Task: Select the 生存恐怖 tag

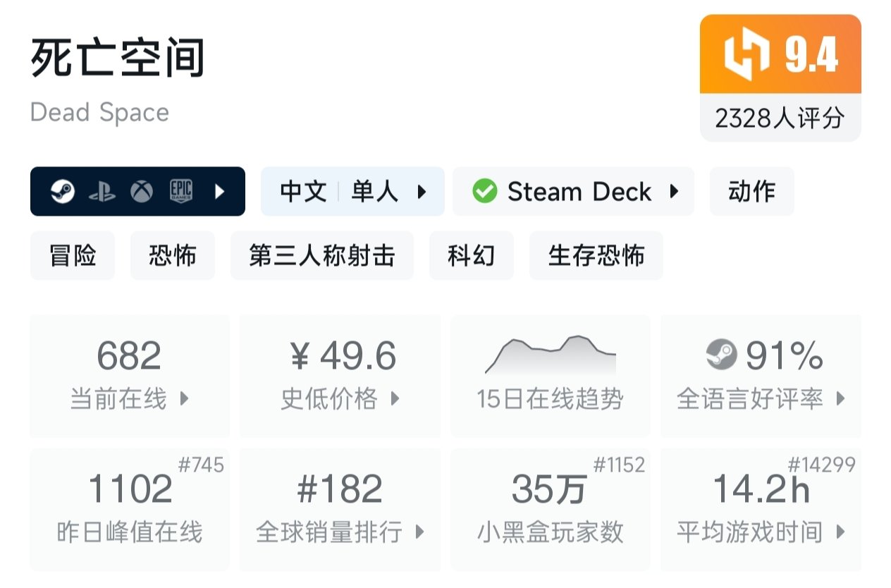Action: coord(596,256)
